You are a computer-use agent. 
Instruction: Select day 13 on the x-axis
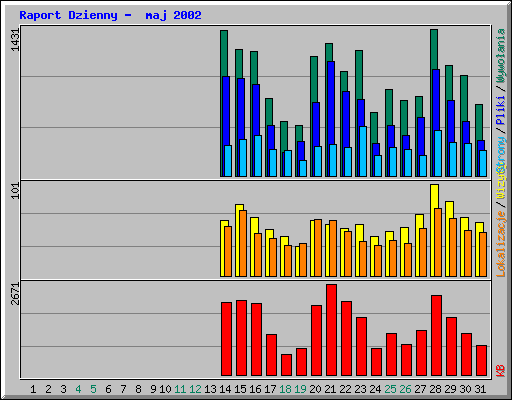(210, 389)
